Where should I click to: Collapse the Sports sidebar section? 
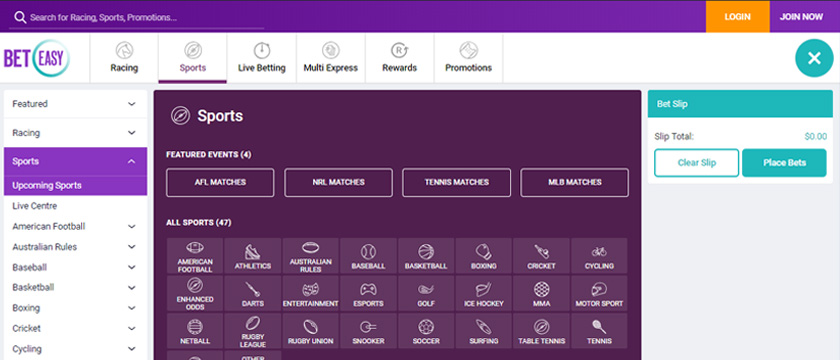75,161
